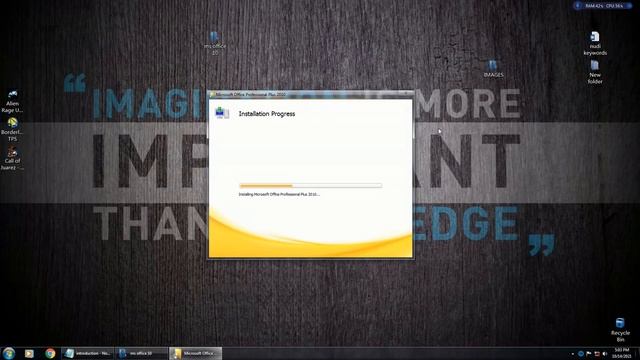This screenshot has width=640, height=360.
Task: Select the Call of Juarez desktop shortcut
Action: [12, 158]
